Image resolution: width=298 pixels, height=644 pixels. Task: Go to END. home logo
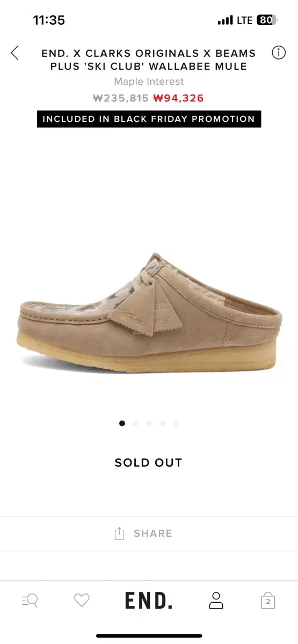(x=149, y=601)
